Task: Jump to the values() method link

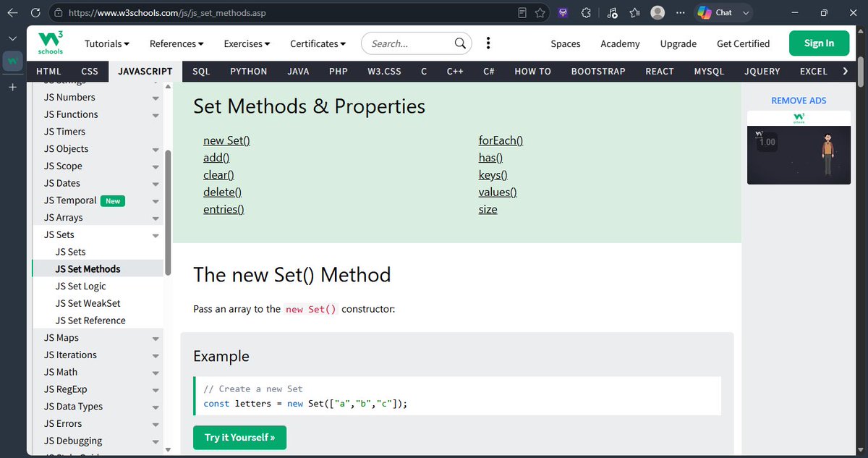Action: pos(498,192)
